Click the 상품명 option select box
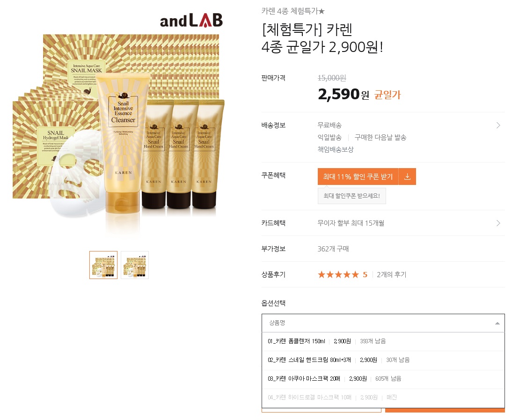The image size is (512, 420). [383, 323]
